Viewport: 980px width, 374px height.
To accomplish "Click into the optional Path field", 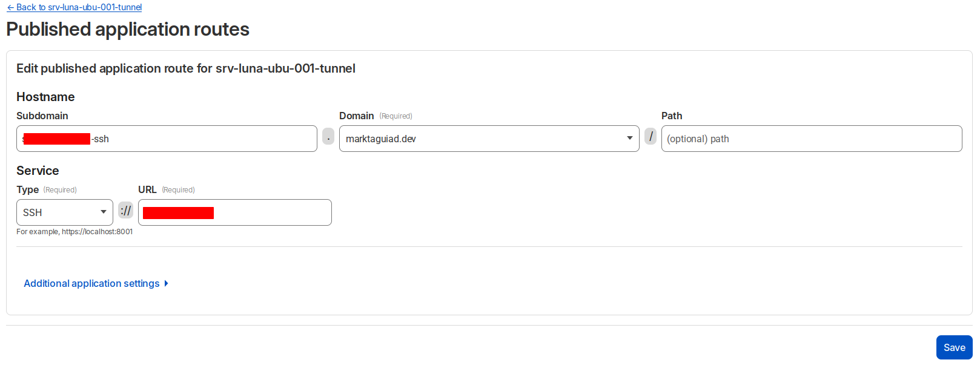I will 811,139.
